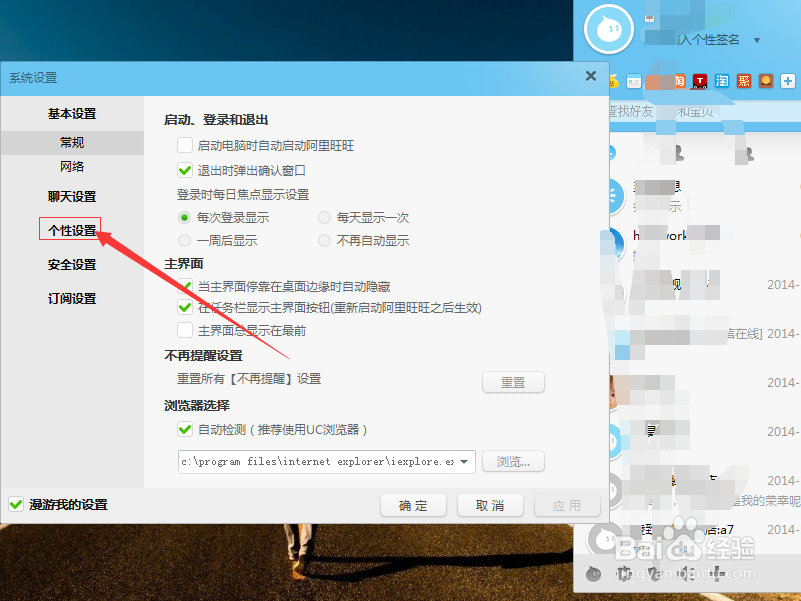Click the money bag icon in the toolbar
The width and height of the screenshot is (801, 601).
coord(614,82)
